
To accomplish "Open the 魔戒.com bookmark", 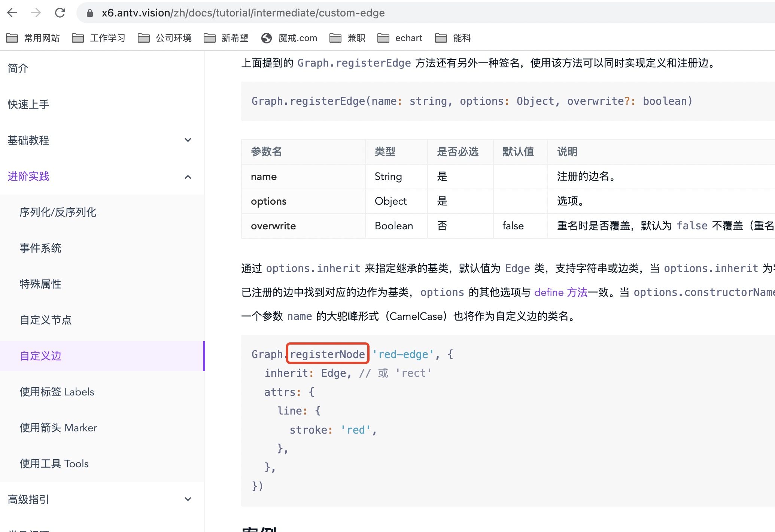I will point(289,38).
